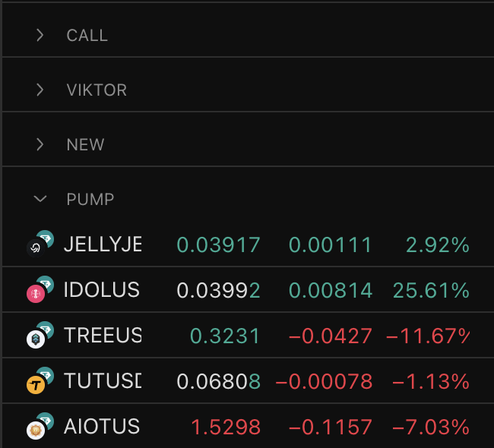
Task: Click the PUMP section label
Action: 90,199
